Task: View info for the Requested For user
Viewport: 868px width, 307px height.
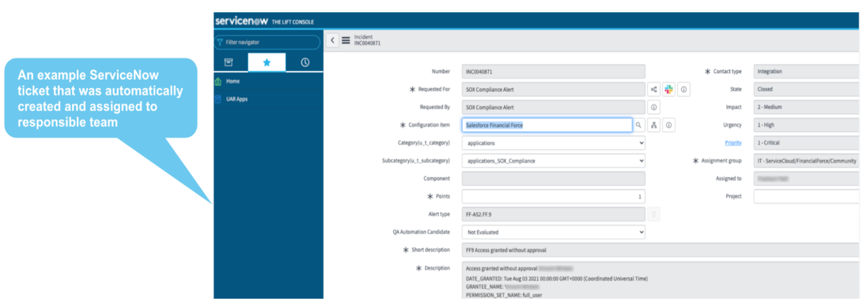Action: tap(684, 90)
